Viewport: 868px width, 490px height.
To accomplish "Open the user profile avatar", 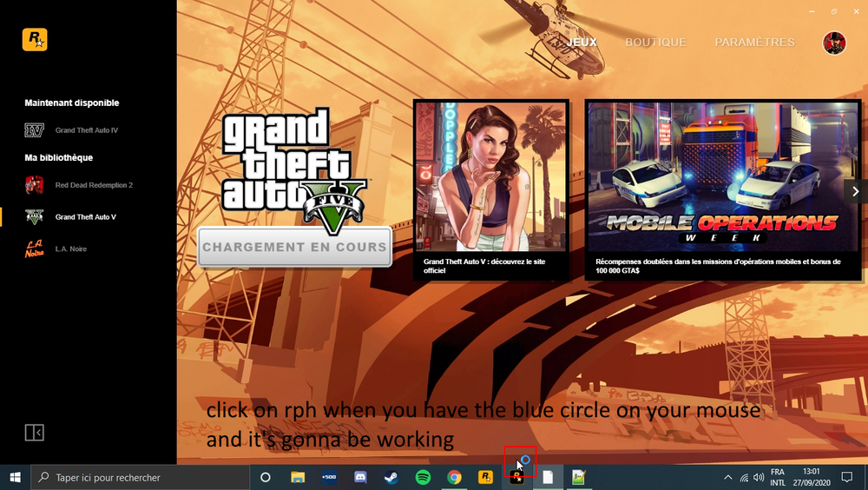I will click(x=834, y=43).
